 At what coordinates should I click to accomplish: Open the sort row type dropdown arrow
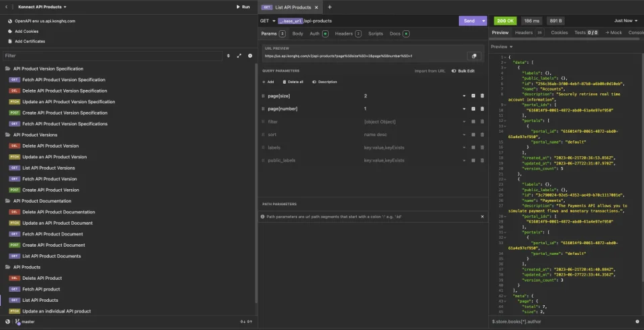[464, 135]
